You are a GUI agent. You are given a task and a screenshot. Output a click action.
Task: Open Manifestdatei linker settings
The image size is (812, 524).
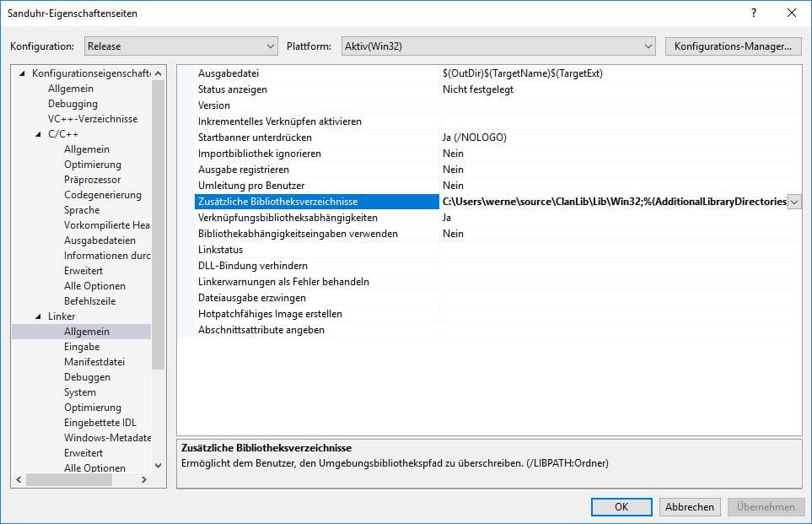(x=94, y=362)
